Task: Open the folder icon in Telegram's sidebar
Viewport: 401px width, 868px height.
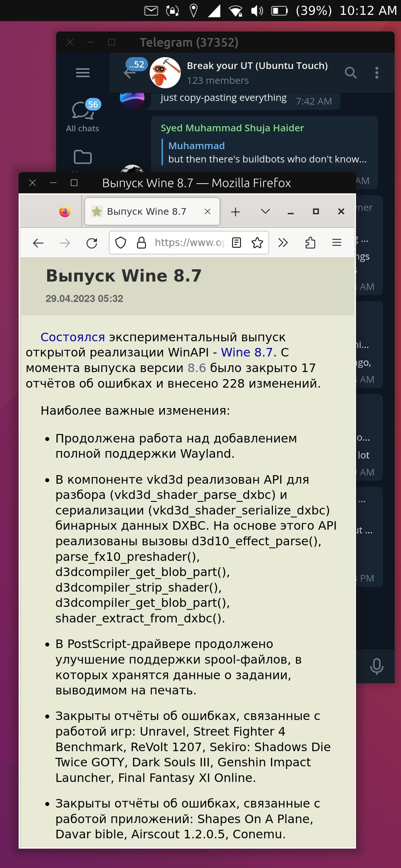Action: coord(82,157)
